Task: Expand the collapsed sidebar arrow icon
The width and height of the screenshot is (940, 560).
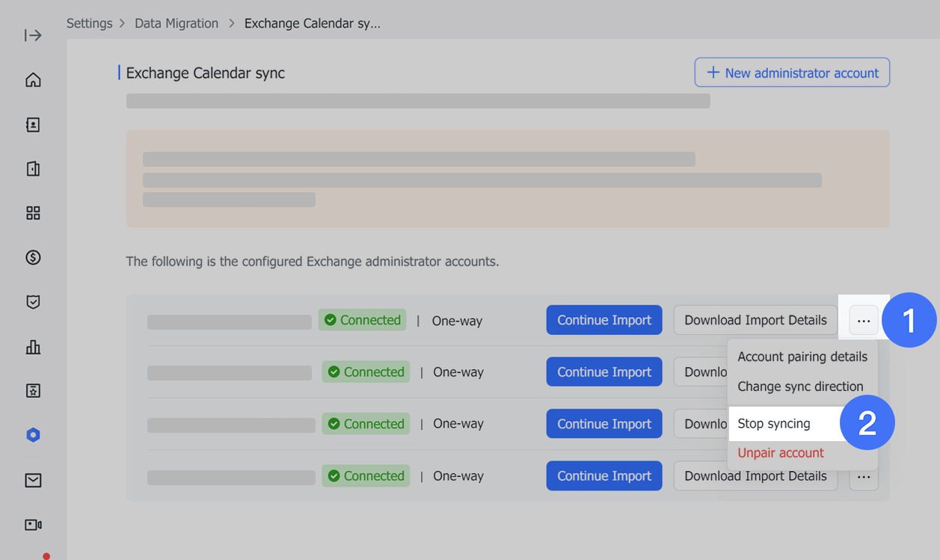Action: pos(33,35)
